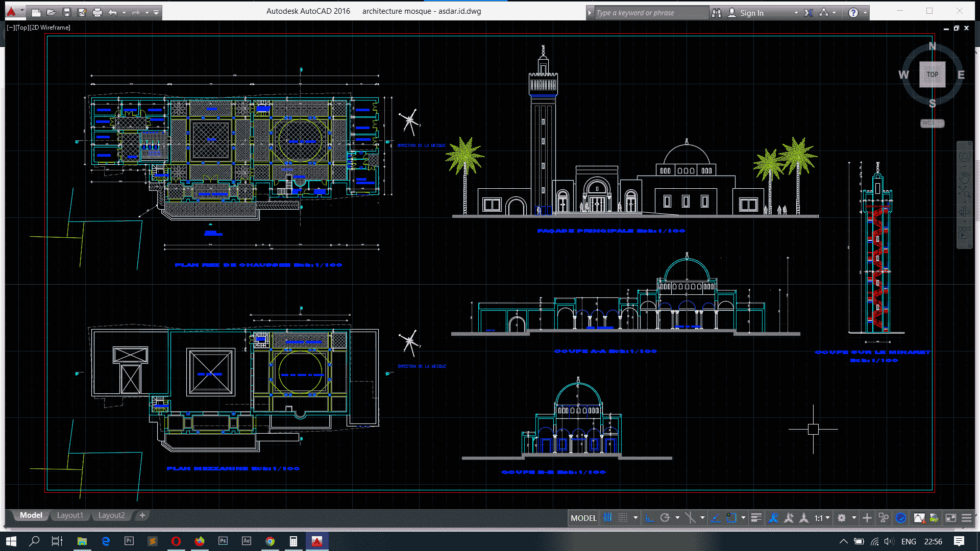
Task: Open the Redo history dropdown arrow
Action: [147, 12]
